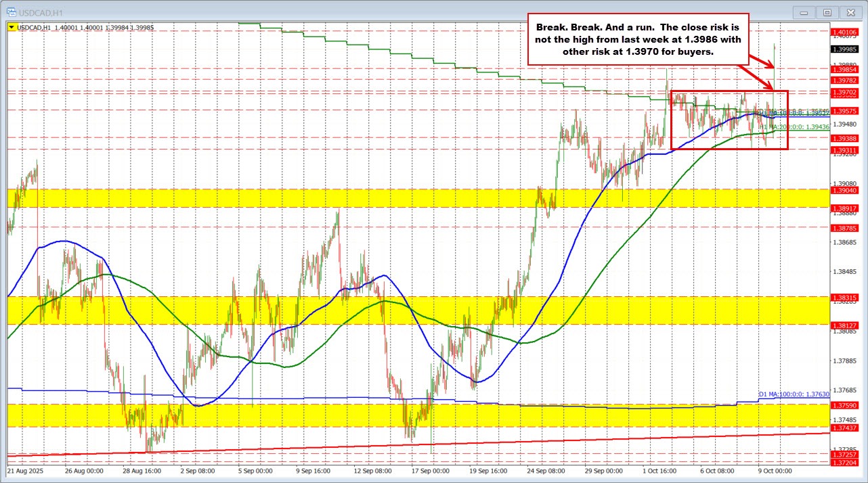This screenshot has height=483, width=868.
Task: Click the 9 Oct 00:00 time label
Action: pos(773,470)
